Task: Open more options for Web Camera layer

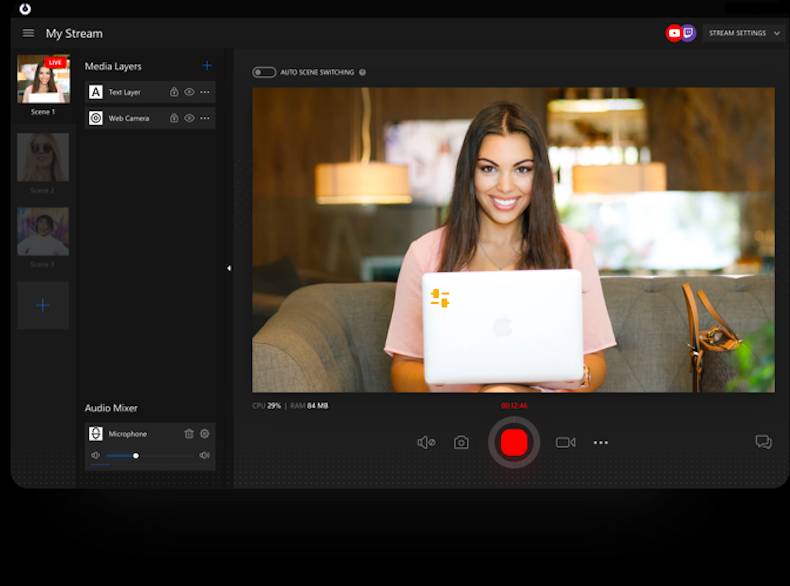Action: [x=205, y=118]
